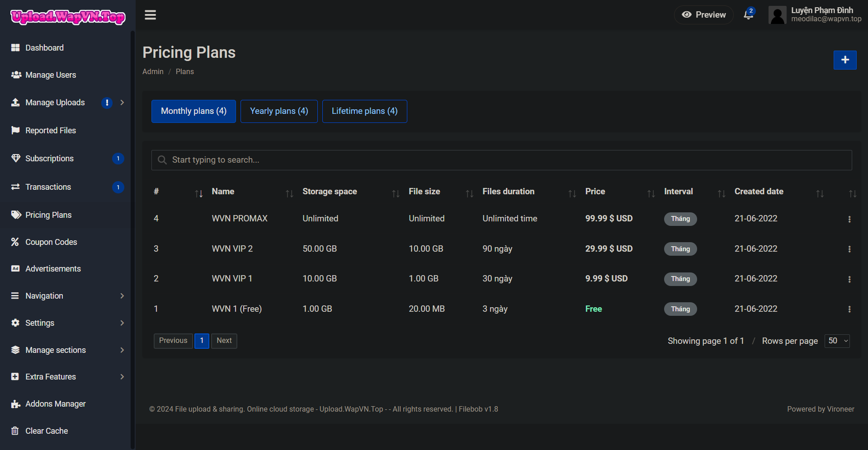The image size is (868, 450).
Task: Click the Advertisements ad icon
Action: pos(15,269)
